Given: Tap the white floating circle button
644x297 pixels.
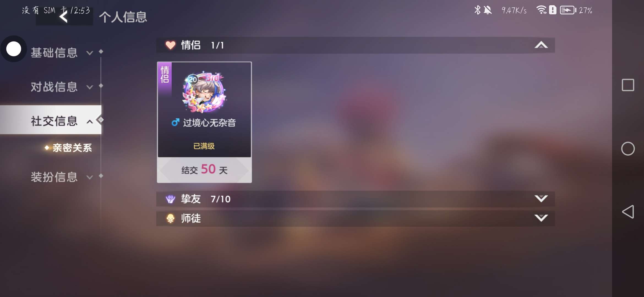Looking at the screenshot, I should pos(14,49).
